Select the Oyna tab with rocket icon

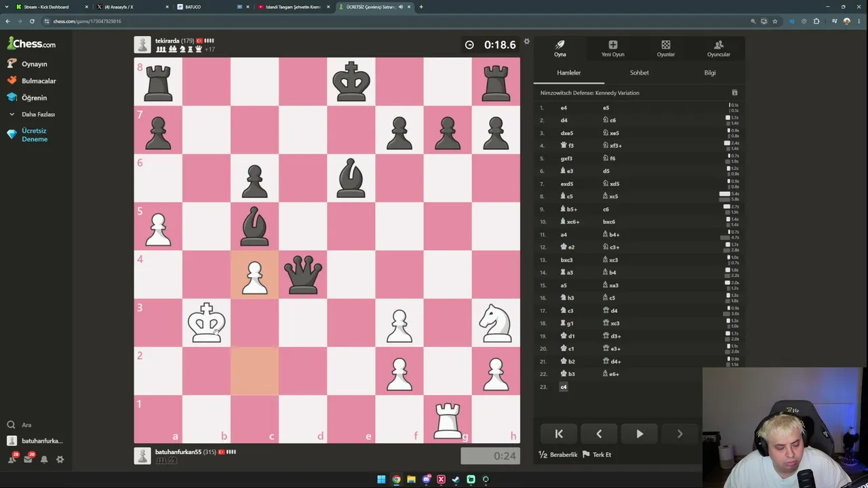click(x=560, y=48)
